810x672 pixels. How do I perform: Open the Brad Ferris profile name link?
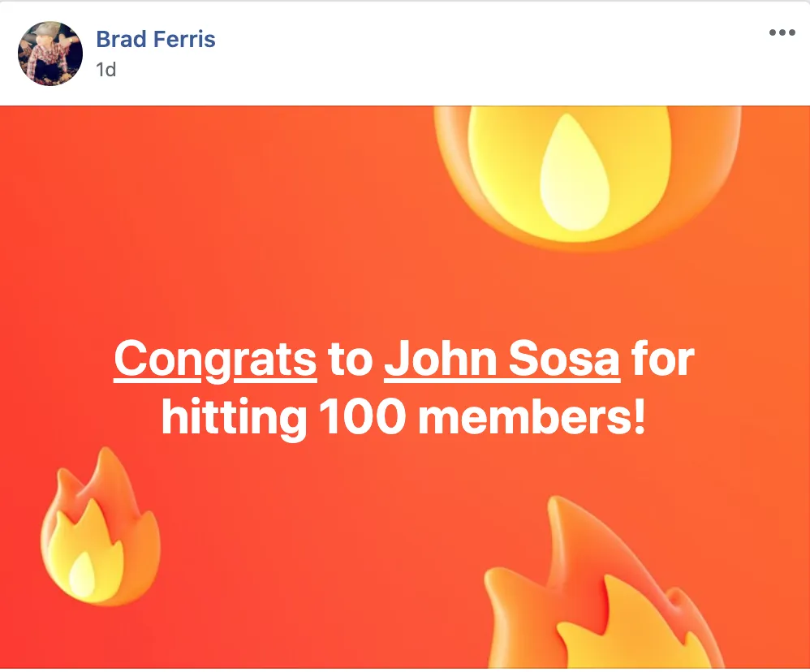pyautogui.click(x=156, y=39)
